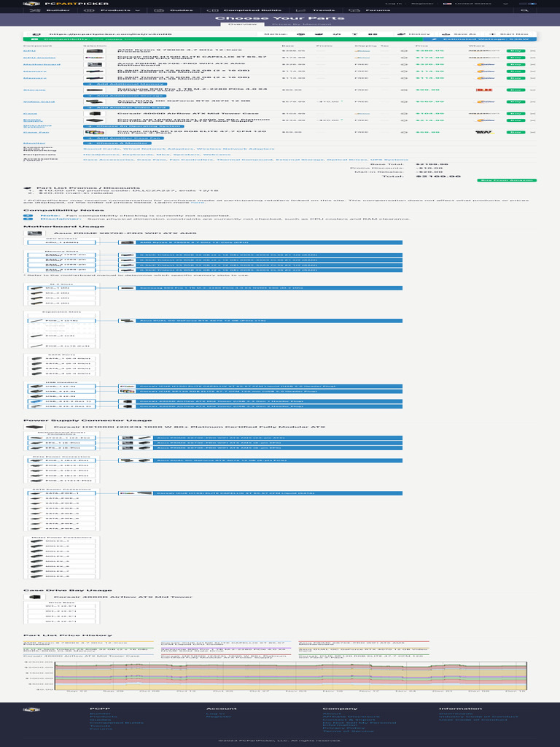Remove the Corsair 4000D Airflow case row
Screen dimensions: 560x747
(532, 113)
